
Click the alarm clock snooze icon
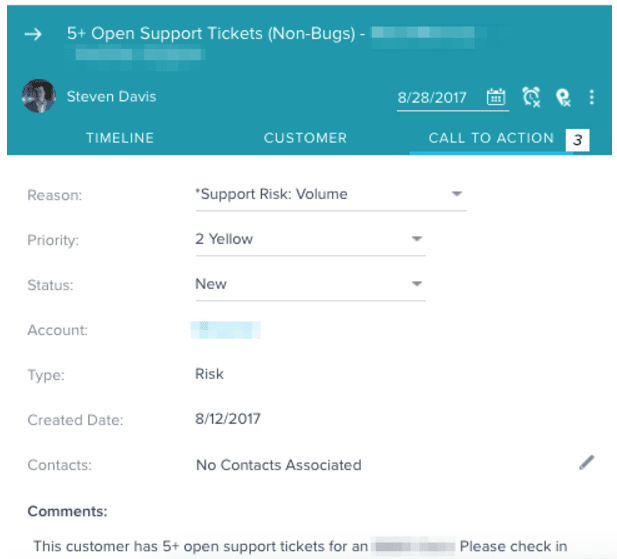(x=532, y=97)
